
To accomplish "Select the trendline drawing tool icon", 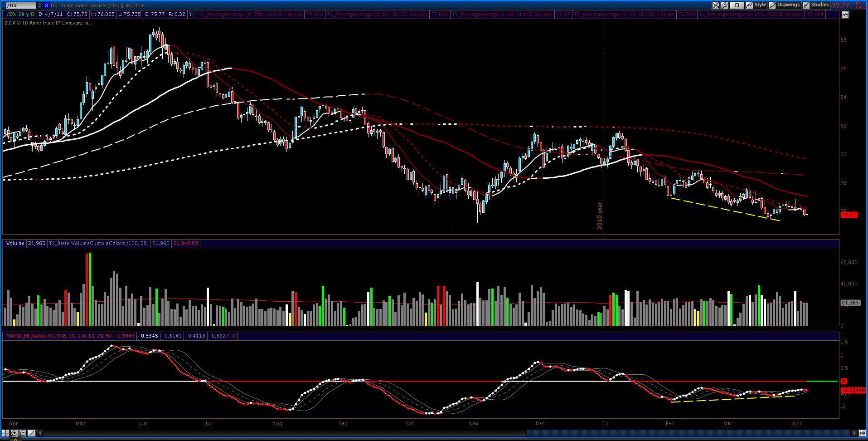I will point(31,433).
